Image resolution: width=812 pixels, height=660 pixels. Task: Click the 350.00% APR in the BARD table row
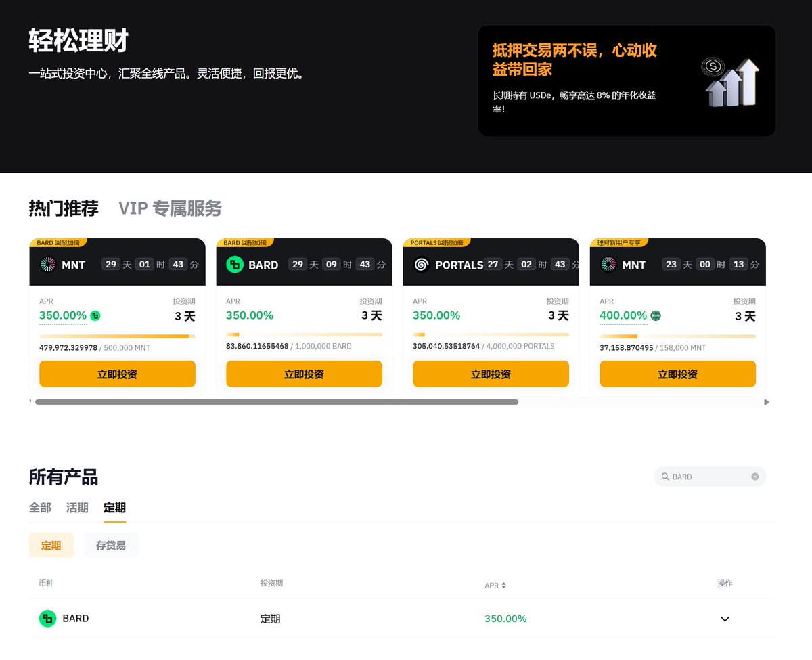pos(505,619)
